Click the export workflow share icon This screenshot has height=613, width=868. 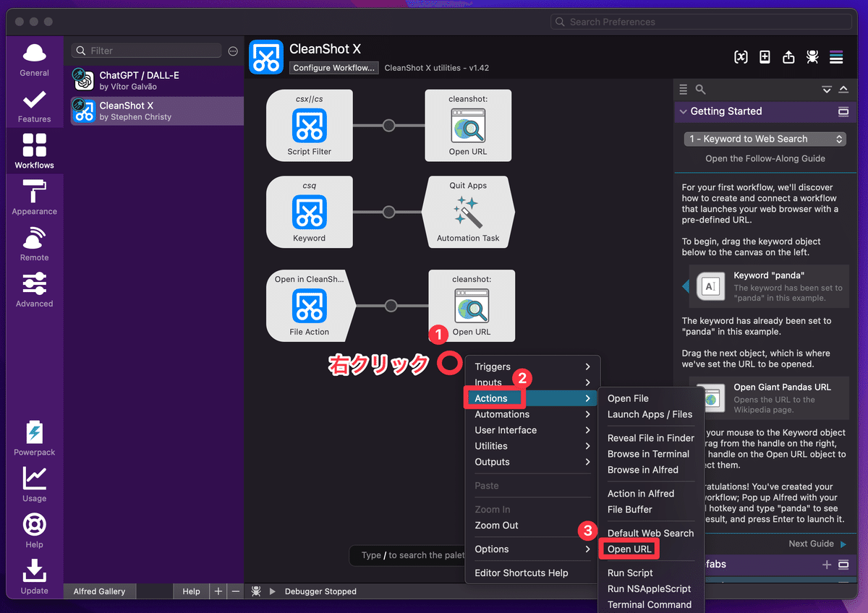coord(788,57)
